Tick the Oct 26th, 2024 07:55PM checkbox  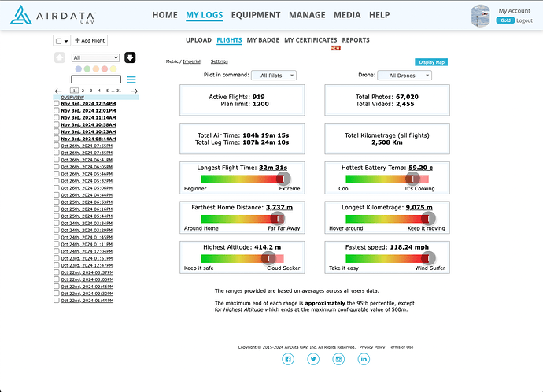(56, 146)
